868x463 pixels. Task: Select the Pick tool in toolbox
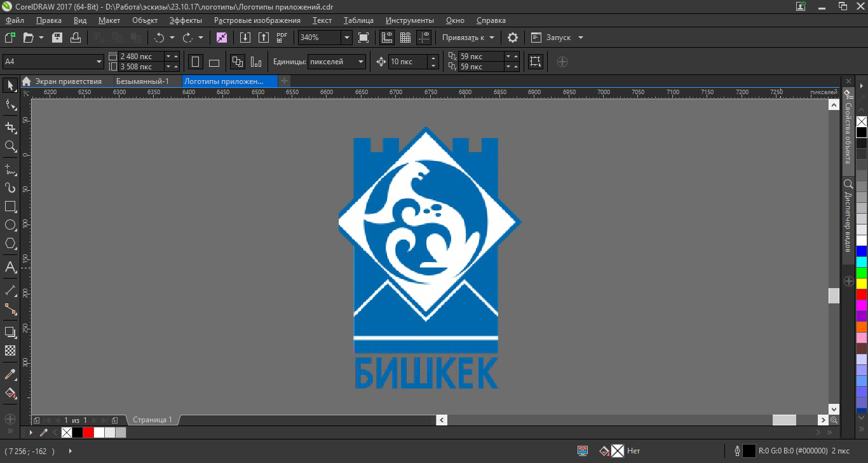10,85
